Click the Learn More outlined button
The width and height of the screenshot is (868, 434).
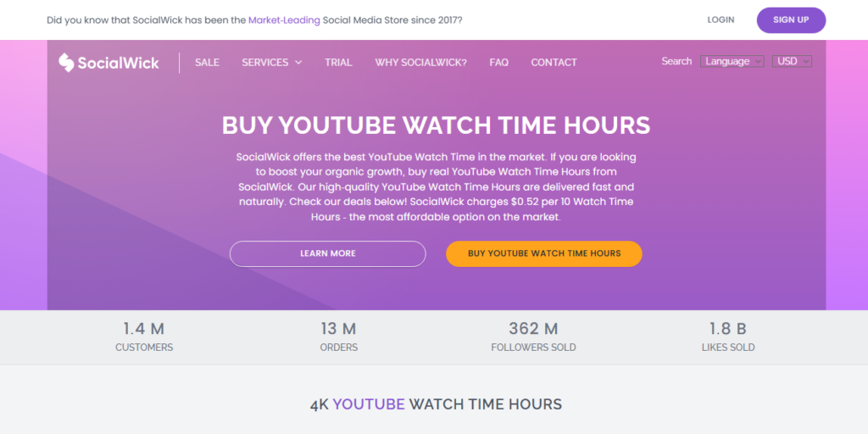[x=327, y=253]
